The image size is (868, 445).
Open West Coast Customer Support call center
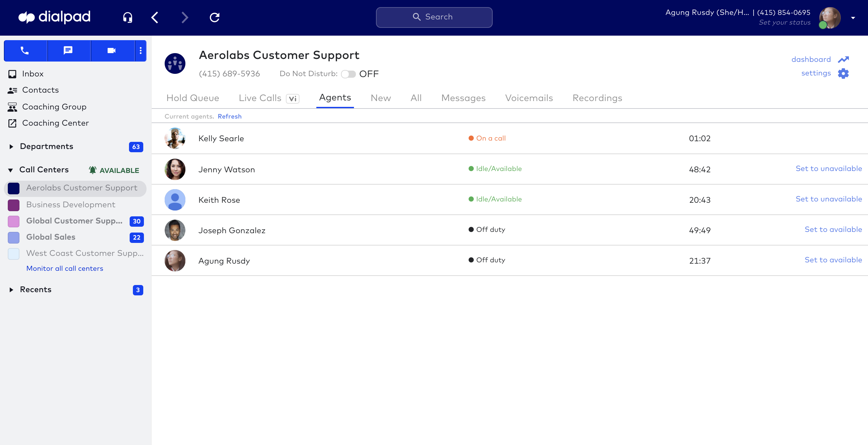coord(85,253)
